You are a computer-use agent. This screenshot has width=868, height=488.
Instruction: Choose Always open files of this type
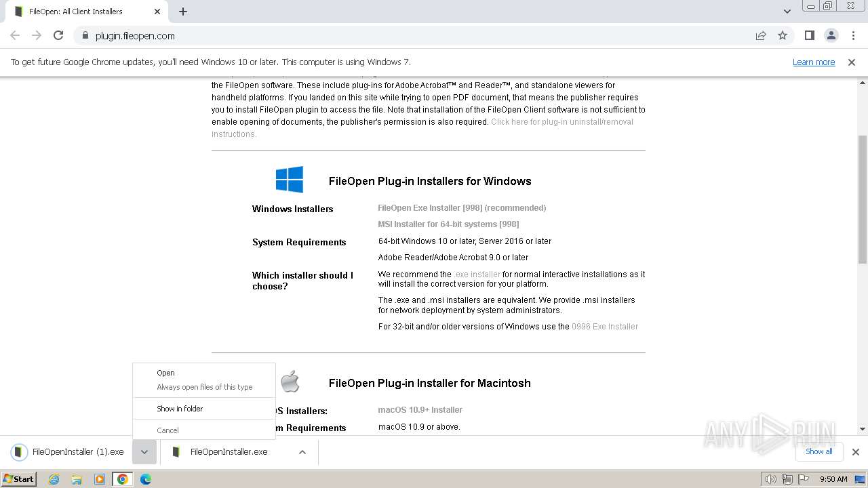(204, 387)
